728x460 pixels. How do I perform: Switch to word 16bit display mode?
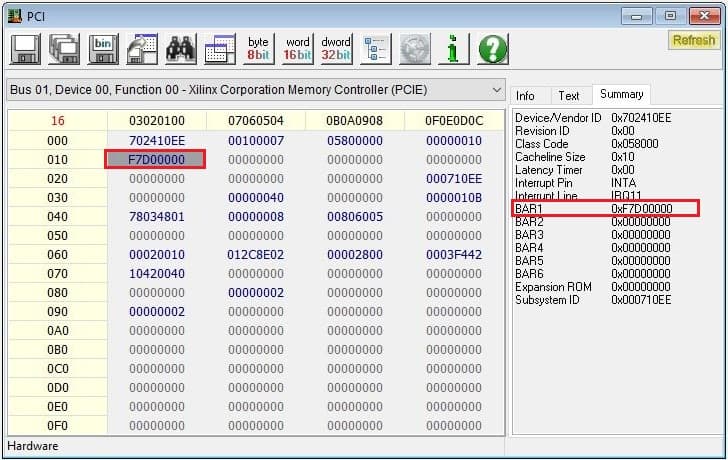(297, 49)
